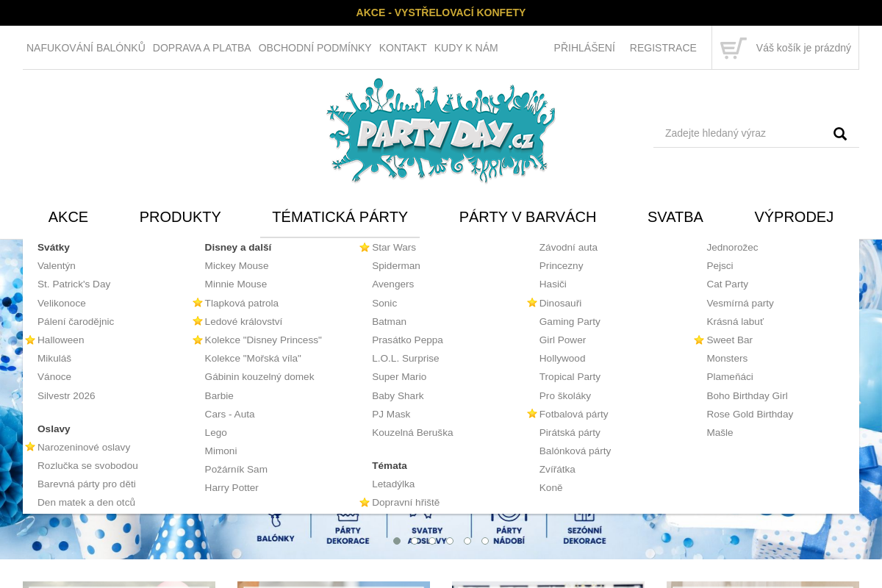Screen dimensions: 882x588
Task: Open the VÝPRODEJ main menu
Action: click(794, 217)
